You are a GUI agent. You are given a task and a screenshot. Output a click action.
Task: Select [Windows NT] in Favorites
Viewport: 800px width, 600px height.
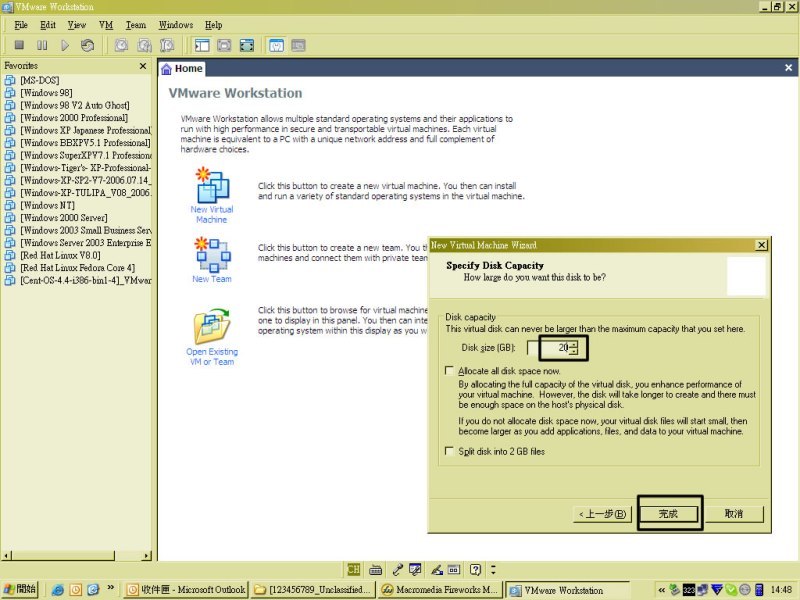coord(47,205)
